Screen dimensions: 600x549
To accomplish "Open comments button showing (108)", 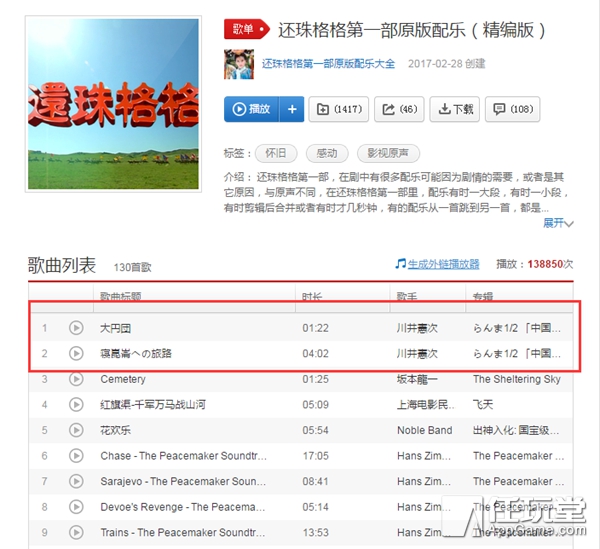I will [513, 109].
